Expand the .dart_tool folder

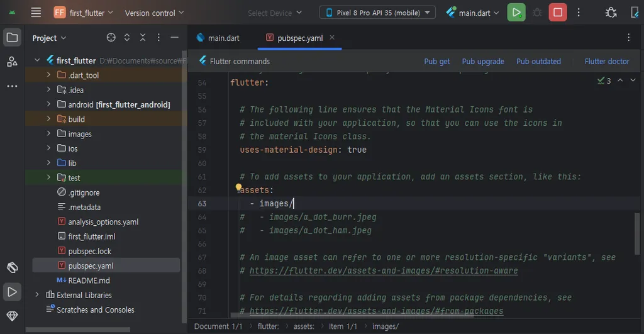tap(48, 75)
